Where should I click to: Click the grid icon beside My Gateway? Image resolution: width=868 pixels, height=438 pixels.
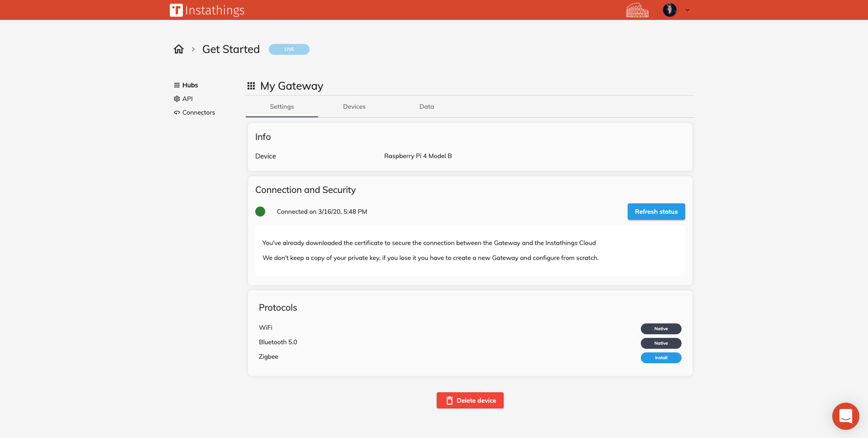[251, 86]
